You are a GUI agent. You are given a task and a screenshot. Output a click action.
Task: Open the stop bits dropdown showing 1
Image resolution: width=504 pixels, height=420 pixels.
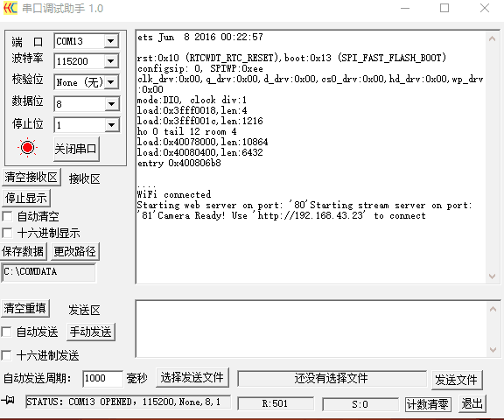[111, 124]
